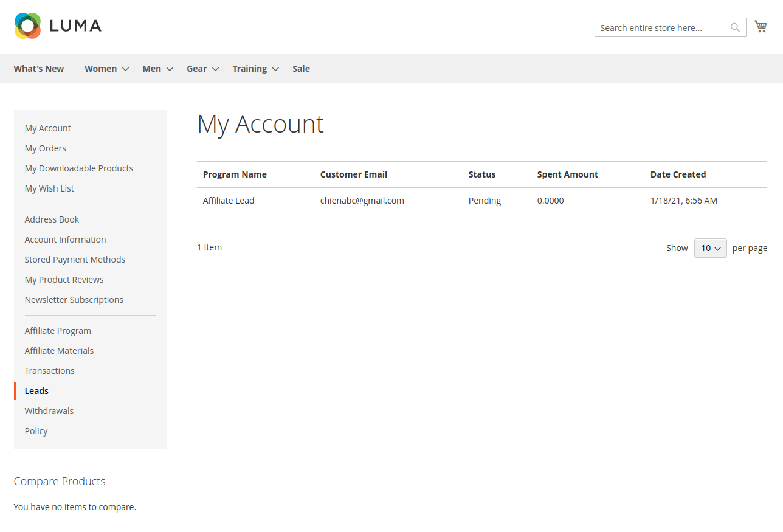The width and height of the screenshot is (783, 532).
Task: Open Account Information
Action: 65,240
